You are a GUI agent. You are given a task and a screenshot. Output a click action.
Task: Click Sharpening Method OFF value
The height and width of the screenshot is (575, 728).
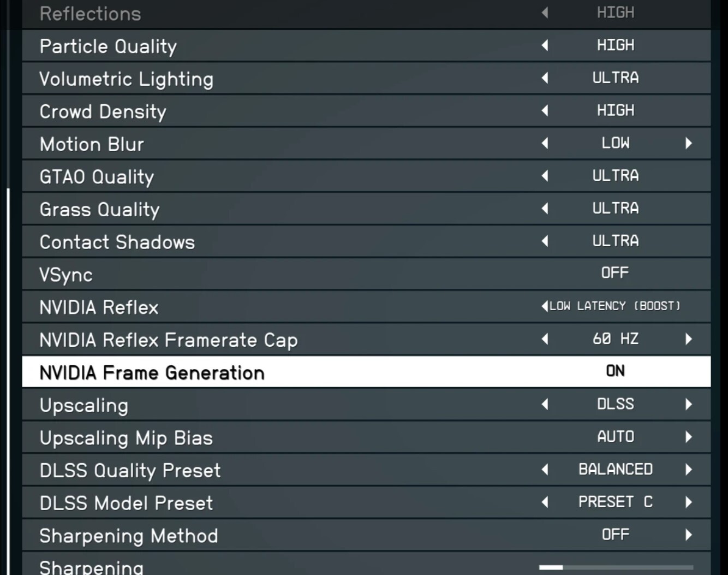615,535
